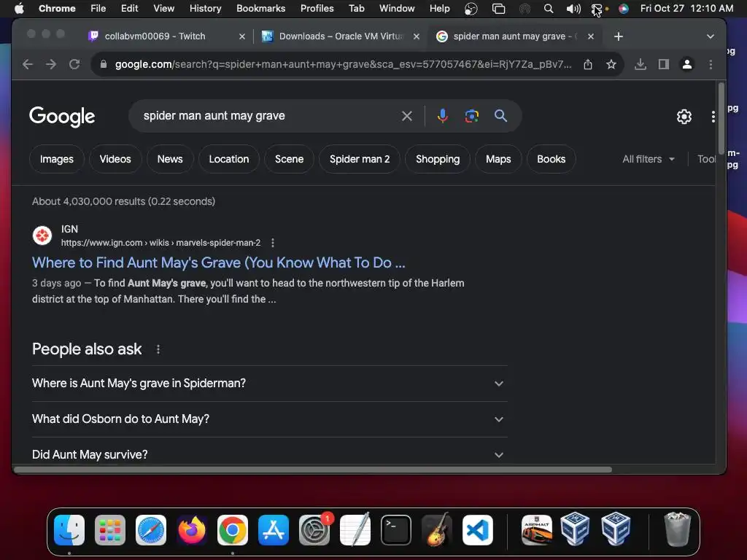Open Siri from the menu bar
747x560 pixels.
pyautogui.click(x=623, y=9)
